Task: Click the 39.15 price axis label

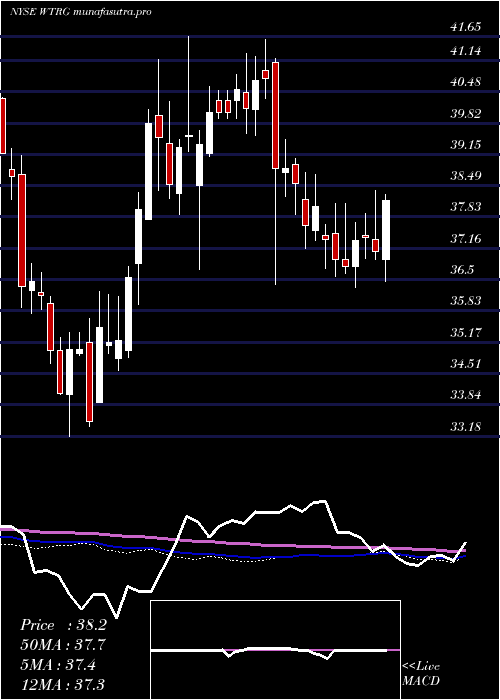Action: 466,145
